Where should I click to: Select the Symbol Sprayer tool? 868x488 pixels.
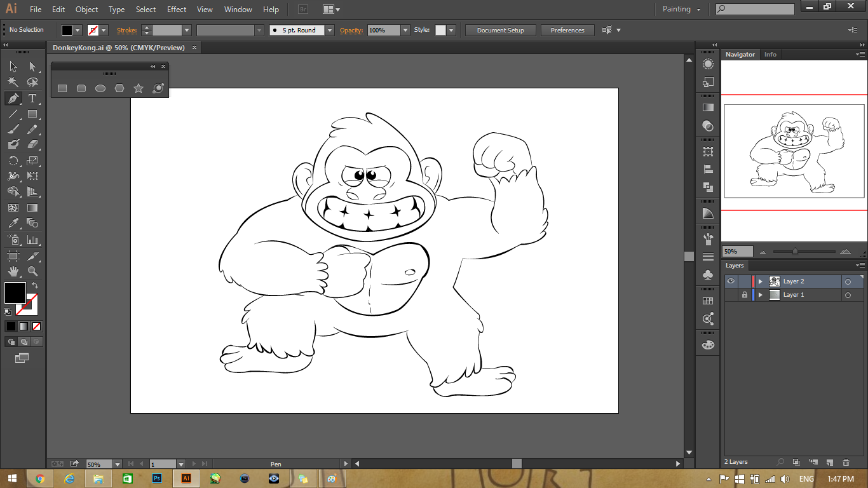tap(13, 240)
